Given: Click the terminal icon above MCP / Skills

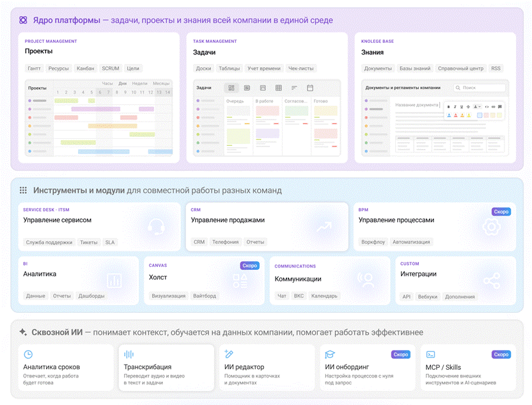Looking at the screenshot, I should pos(430,354).
